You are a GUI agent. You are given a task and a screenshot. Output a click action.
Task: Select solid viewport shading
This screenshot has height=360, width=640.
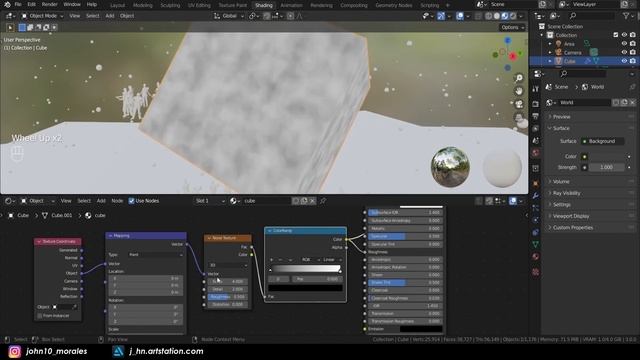(497, 16)
